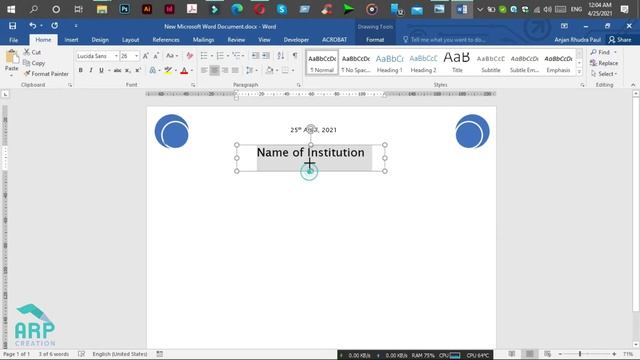Viewport: 640px width, 360px height.
Task: Open text effects and typography
Action: pos(153,70)
